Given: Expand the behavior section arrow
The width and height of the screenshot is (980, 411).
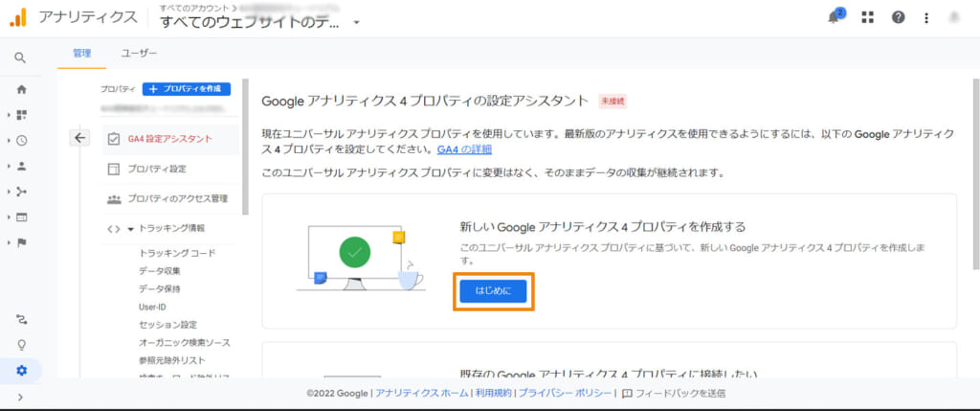Looking at the screenshot, I should tap(9, 217).
